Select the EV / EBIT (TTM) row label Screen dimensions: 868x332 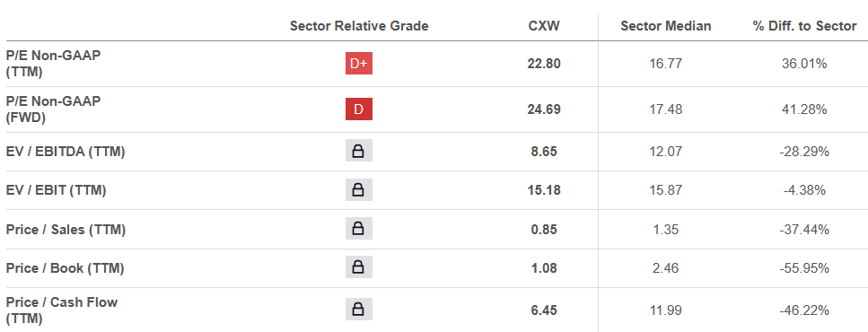pyautogui.click(x=56, y=190)
